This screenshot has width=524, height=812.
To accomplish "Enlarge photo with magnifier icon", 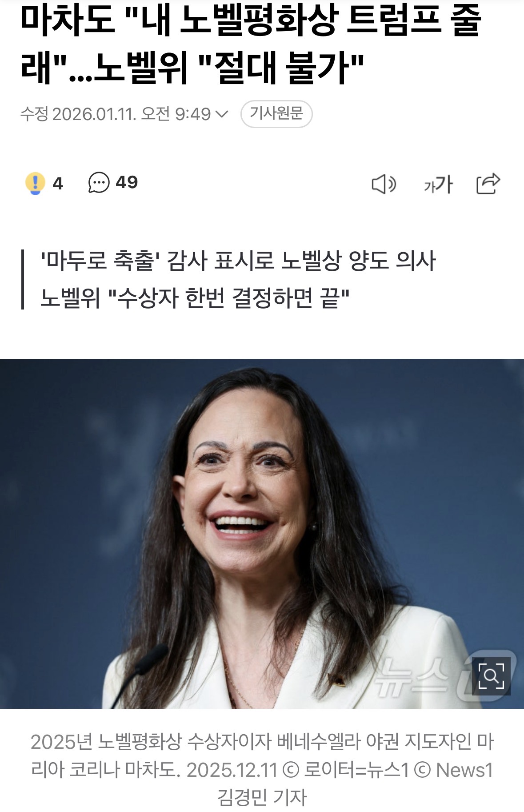I will [491, 676].
